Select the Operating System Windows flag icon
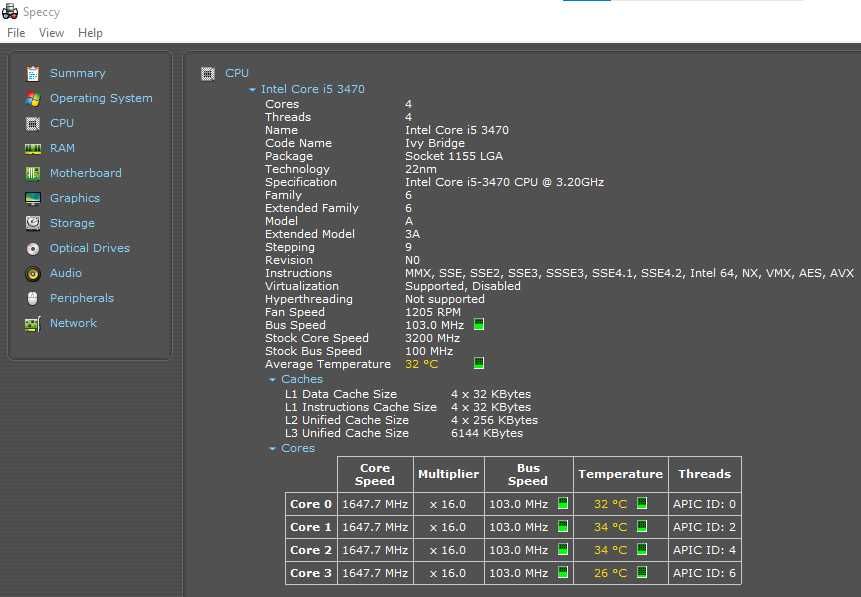Image resolution: width=861 pixels, height=597 pixels. pyautogui.click(x=33, y=98)
